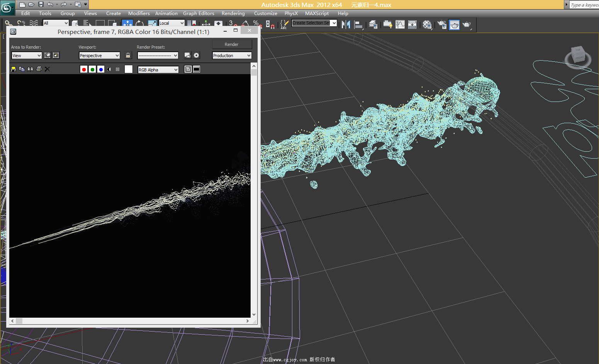Open the Modifiers menu

139,14
